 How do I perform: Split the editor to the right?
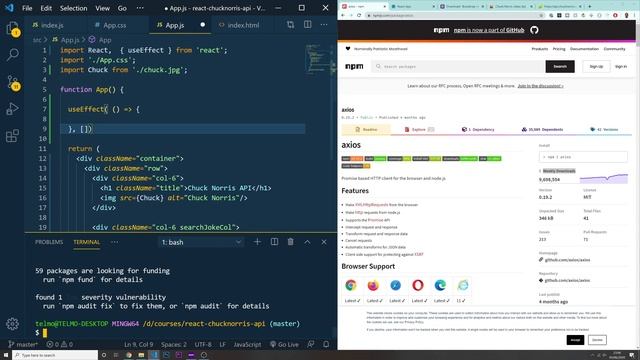(307, 25)
